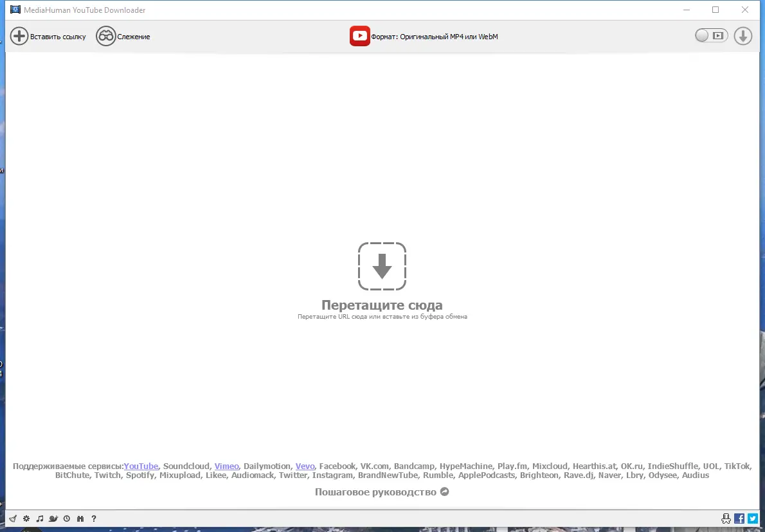This screenshot has height=532, width=765.
Task: Click the Rumble service name
Action: pos(438,475)
